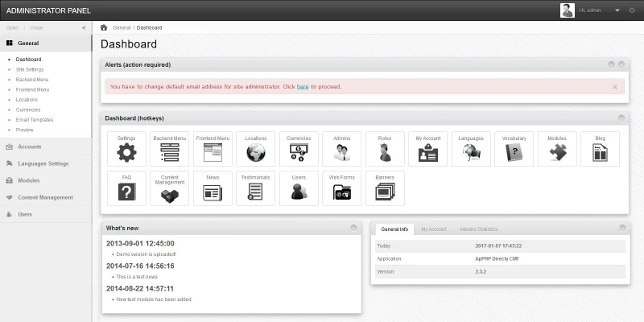This screenshot has width=644, height=322.
Task: Select Site Settings in the sidebar
Action: (30, 70)
